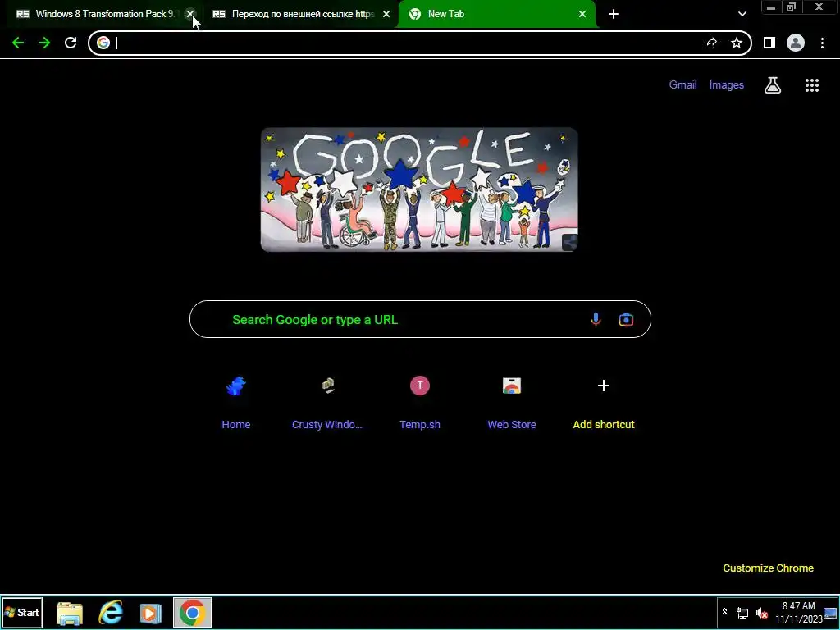The image size is (840, 630).
Task: Open the media player taskbar icon
Action: 151,613
